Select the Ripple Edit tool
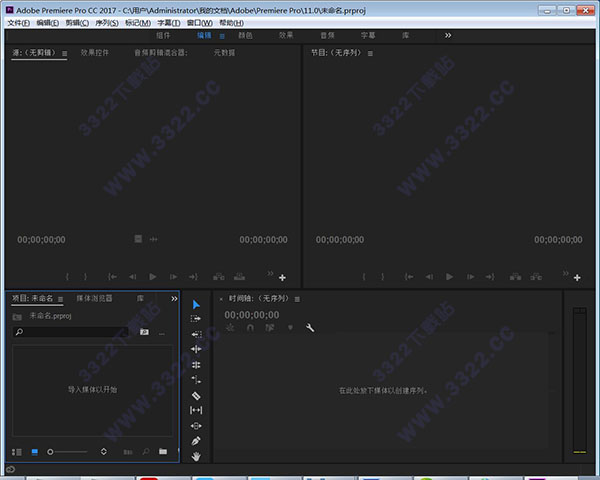The height and width of the screenshot is (480, 600). [x=196, y=349]
